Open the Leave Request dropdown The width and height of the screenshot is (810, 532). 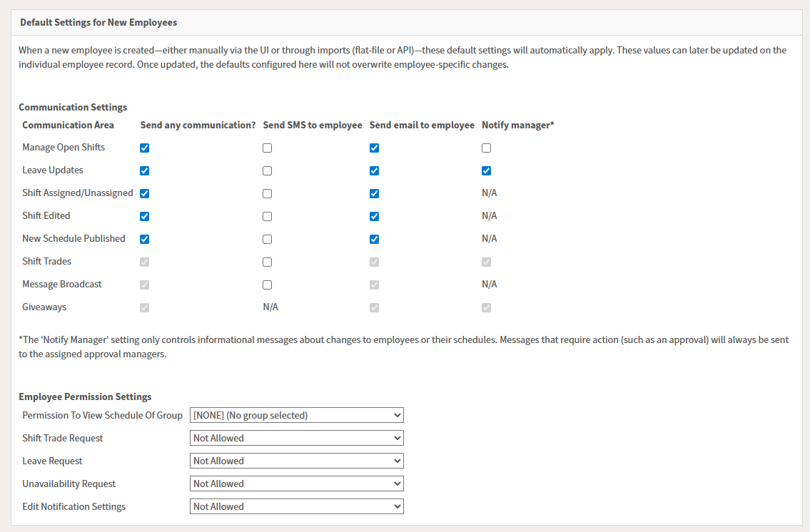pyautogui.click(x=296, y=461)
